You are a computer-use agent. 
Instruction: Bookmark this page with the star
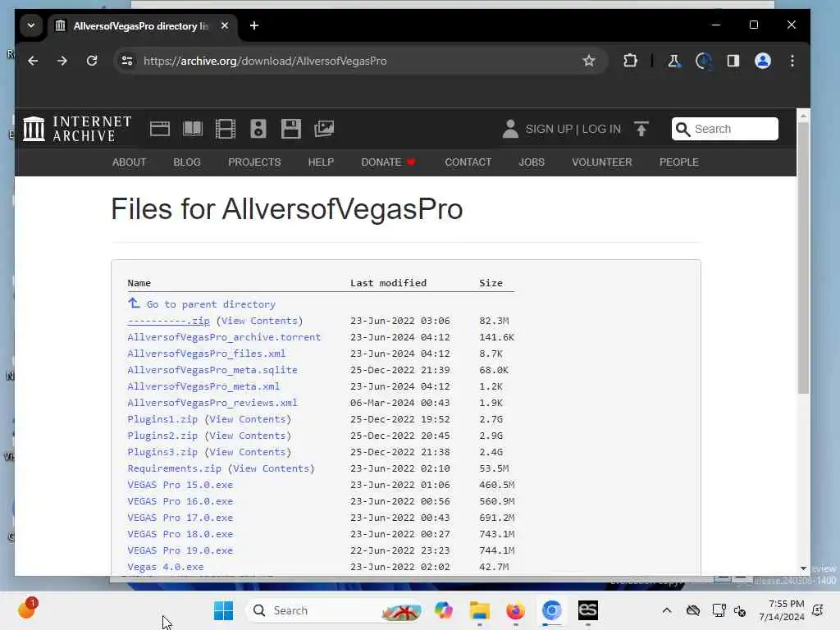tap(589, 61)
